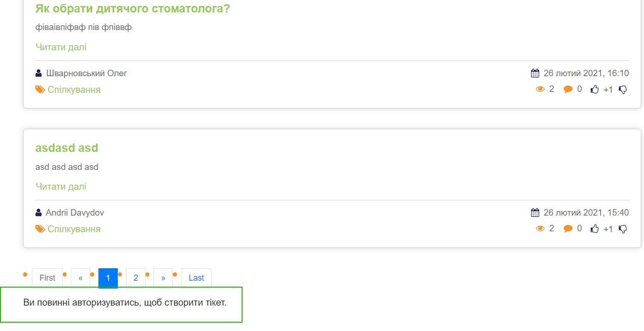This screenshot has width=644, height=331.
Task: Follow Читати далі under the dentist article
Action: (x=61, y=47)
